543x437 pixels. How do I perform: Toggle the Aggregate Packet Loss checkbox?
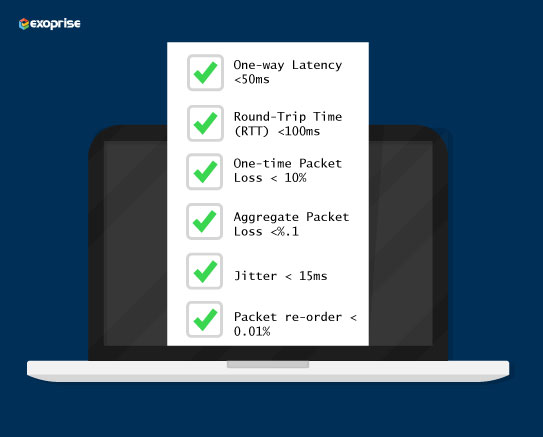pyautogui.click(x=205, y=222)
